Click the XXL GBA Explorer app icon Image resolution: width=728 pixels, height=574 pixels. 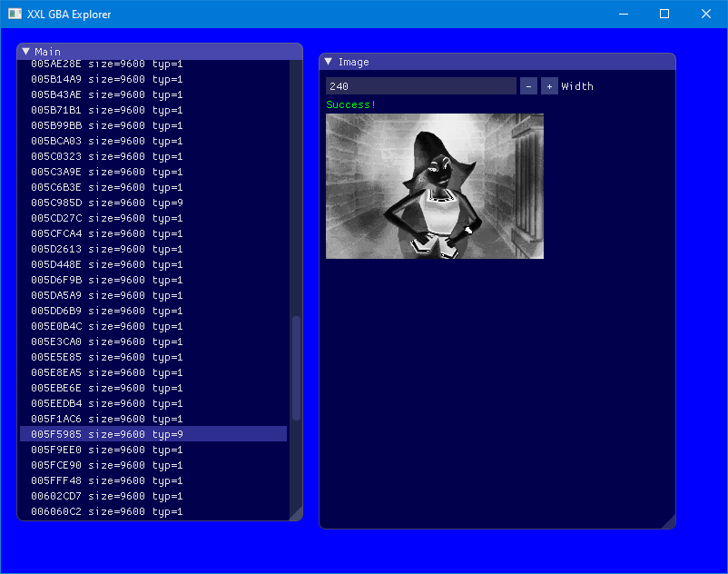click(x=15, y=14)
